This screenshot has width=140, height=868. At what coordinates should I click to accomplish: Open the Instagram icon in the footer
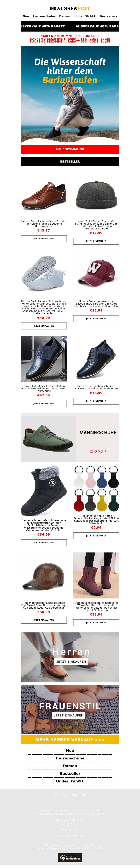(x=75, y=794)
